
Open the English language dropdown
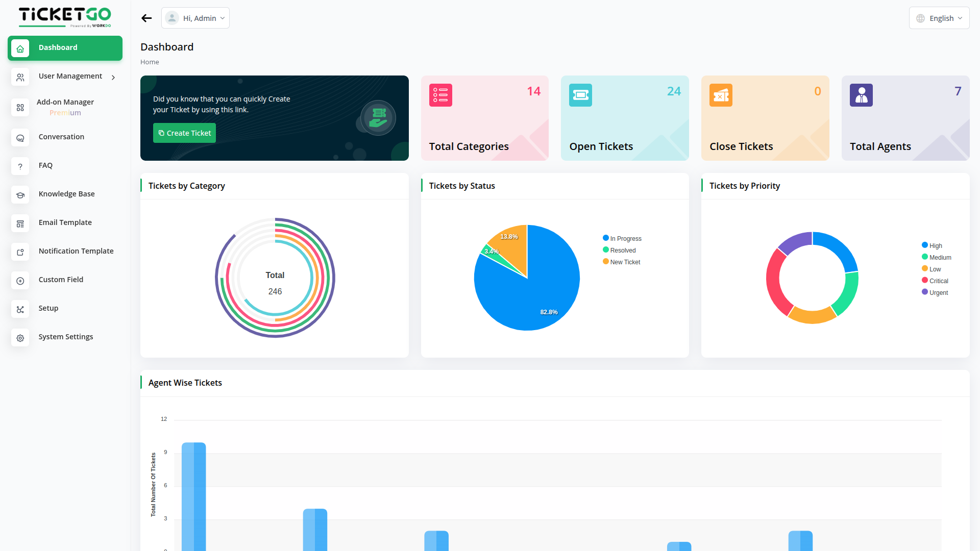click(x=939, y=18)
